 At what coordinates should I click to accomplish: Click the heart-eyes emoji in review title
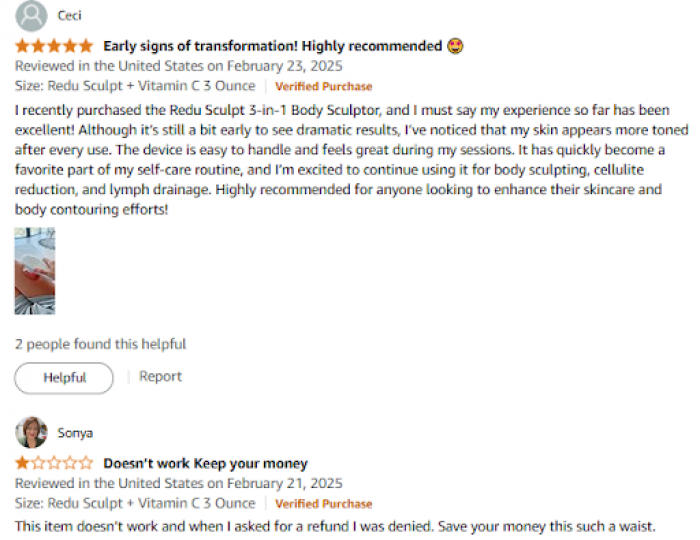pos(455,46)
